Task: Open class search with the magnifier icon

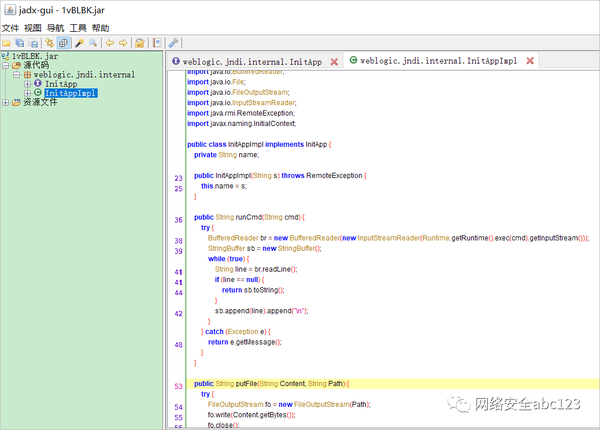Action: click(93, 44)
